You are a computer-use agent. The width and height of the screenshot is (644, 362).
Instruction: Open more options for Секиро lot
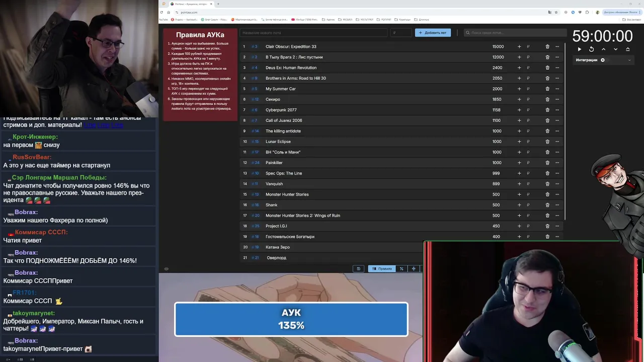coord(557,100)
